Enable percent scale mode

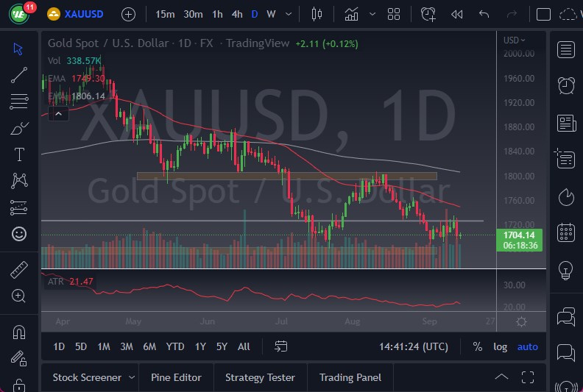(x=478, y=346)
